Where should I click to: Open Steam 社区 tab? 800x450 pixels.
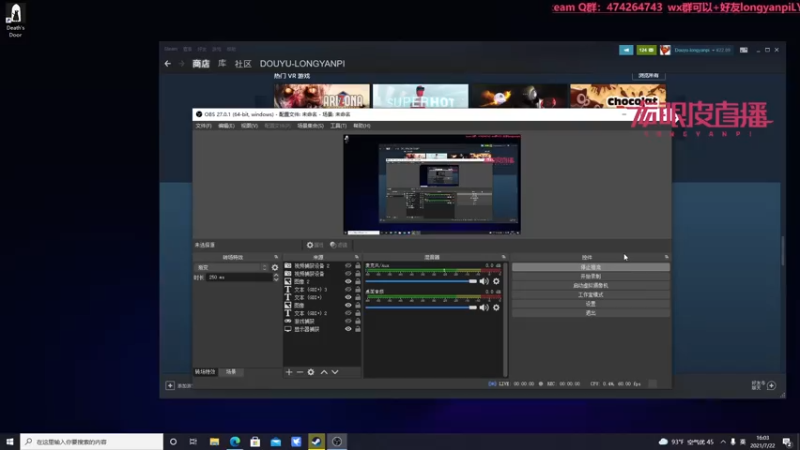point(243,64)
